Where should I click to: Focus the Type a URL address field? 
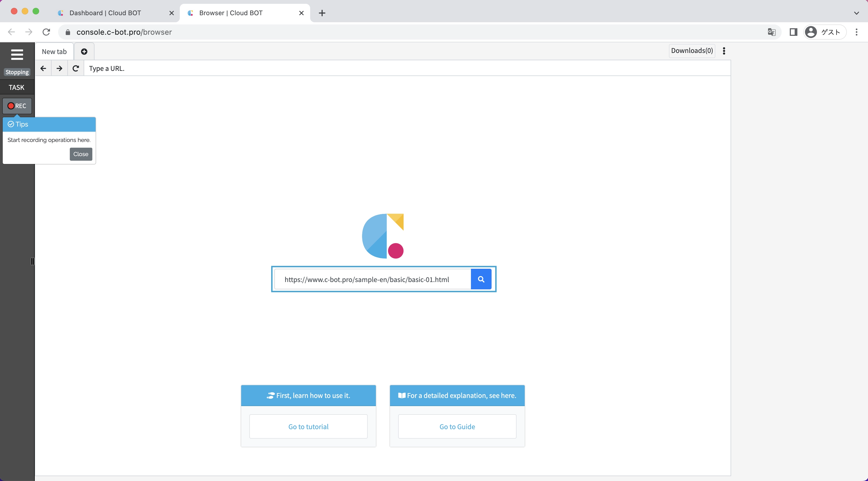(404, 68)
